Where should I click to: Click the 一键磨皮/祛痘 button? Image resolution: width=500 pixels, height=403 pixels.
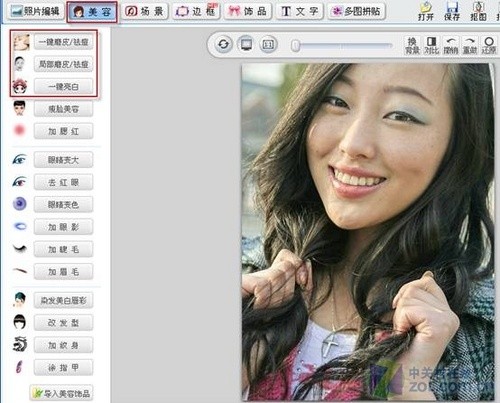(x=63, y=42)
